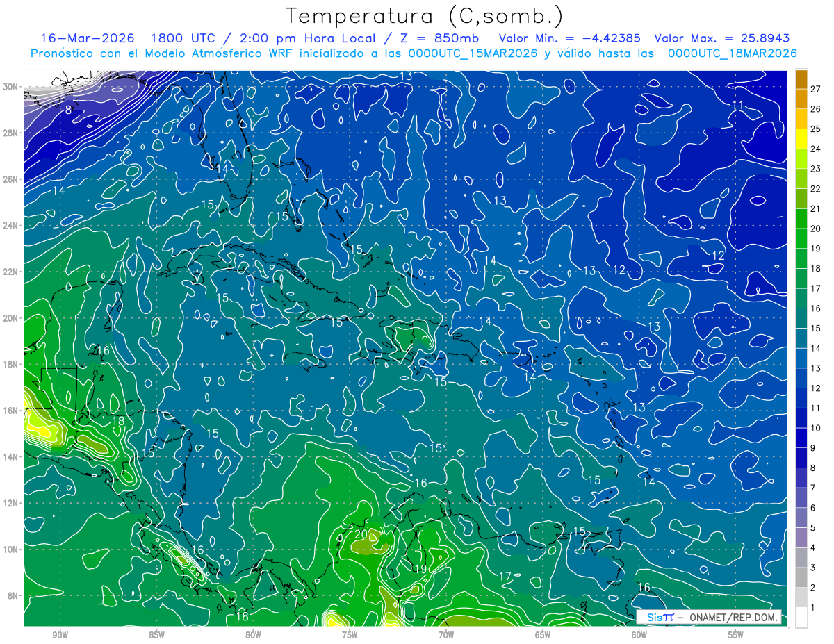The width and height of the screenshot is (834, 644).
Task: Click the "85W" longitude axis label
Action: coord(156,635)
